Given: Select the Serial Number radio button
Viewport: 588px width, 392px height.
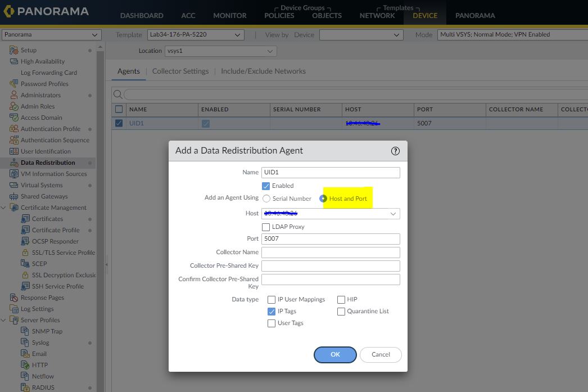Looking at the screenshot, I should click(x=267, y=198).
